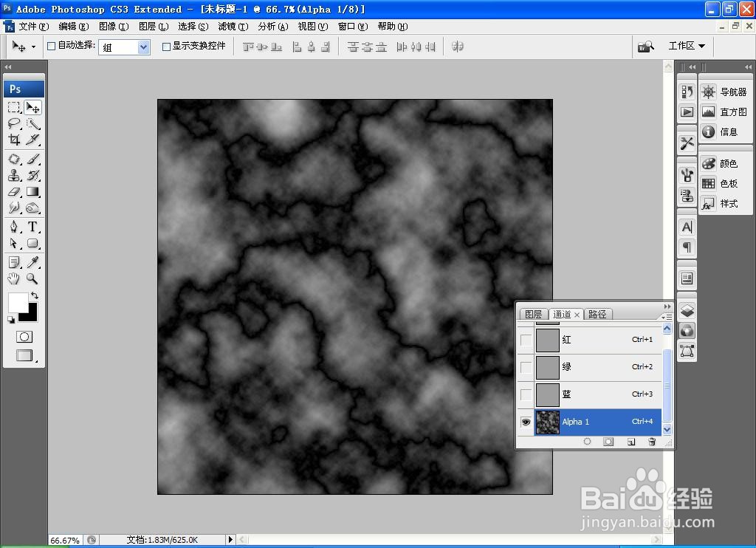Collapse the channels panel double-arrow

tap(667, 306)
